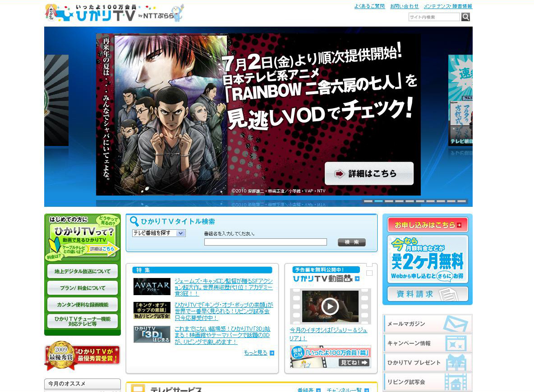Open プラン/料金について menu item

click(83, 288)
